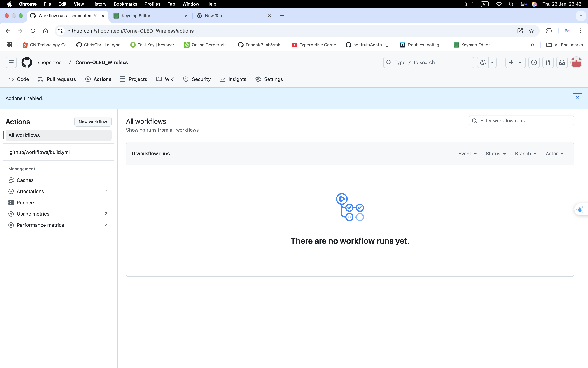The width and height of the screenshot is (588, 368).
Task: Open TyperActive Corne YouTube bookmark
Action: pyautogui.click(x=316, y=45)
